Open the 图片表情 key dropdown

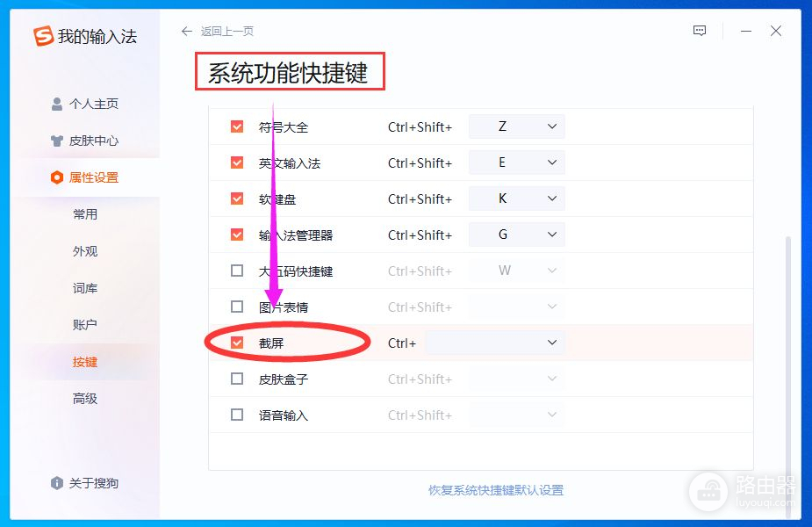click(516, 307)
